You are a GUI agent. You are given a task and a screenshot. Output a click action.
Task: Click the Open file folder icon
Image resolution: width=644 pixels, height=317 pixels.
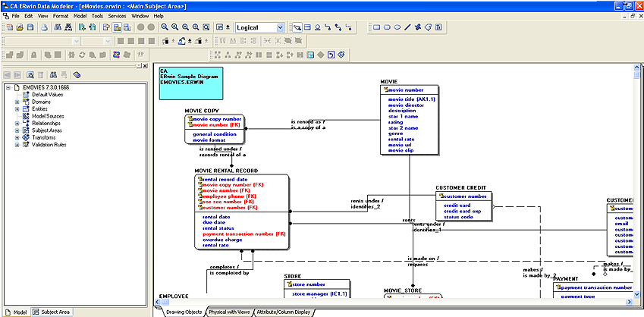click(x=20, y=27)
